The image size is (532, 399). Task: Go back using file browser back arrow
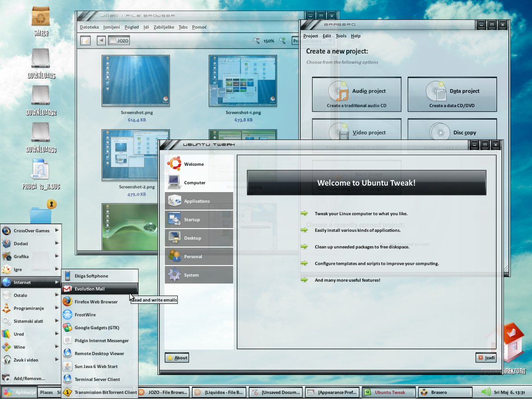[x=101, y=41]
